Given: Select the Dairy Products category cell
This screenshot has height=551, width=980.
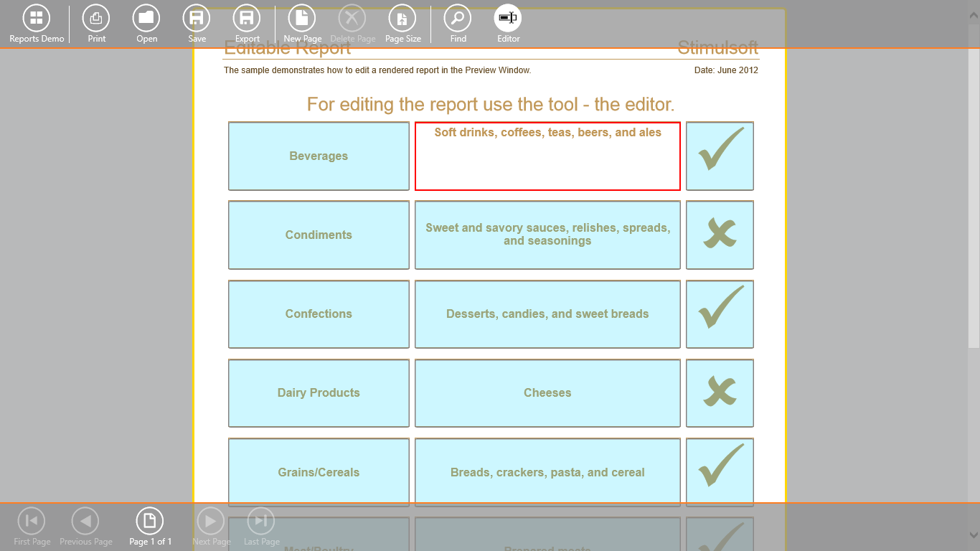Looking at the screenshot, I should click(319, 392).
